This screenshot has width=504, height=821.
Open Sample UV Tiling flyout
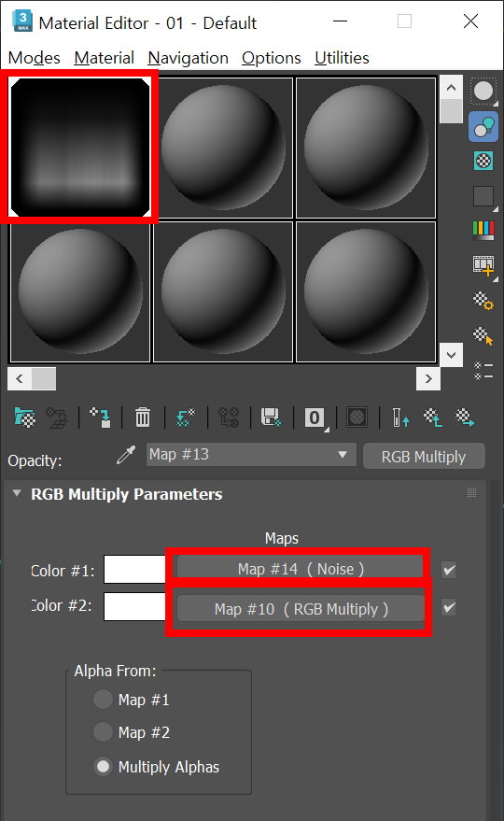coord(483,197)
